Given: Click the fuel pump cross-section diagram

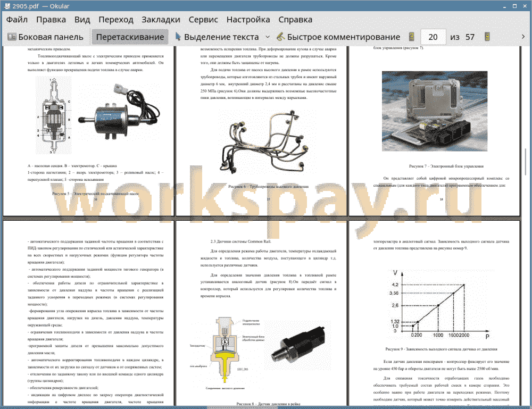Looking at the screenshot, I should (54, 115).
